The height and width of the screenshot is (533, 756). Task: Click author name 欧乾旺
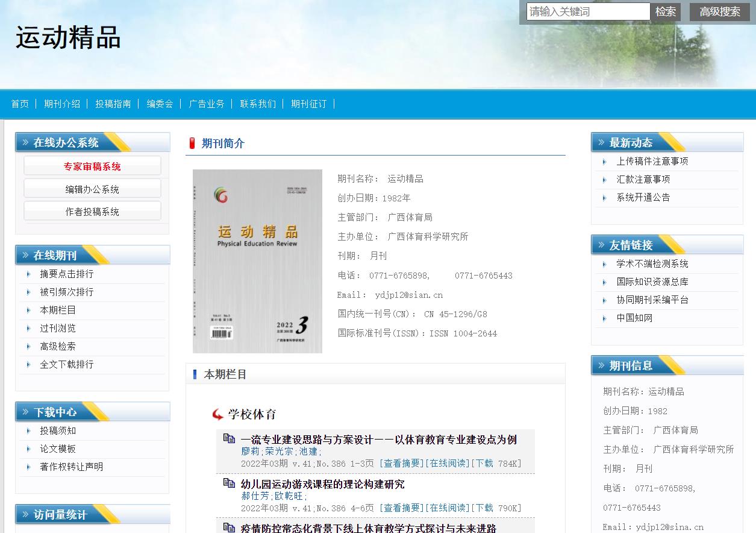(x=289, y=496)
